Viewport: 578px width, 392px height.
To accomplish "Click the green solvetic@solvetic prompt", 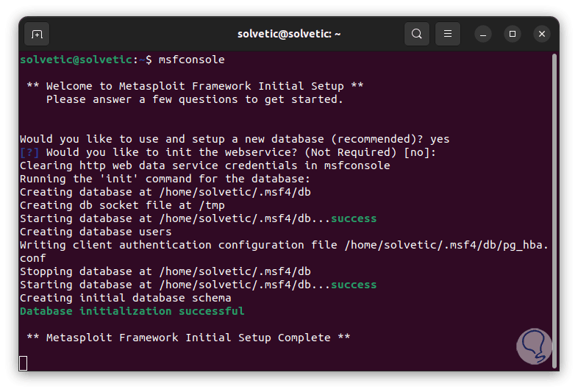I will click(76, 59).
